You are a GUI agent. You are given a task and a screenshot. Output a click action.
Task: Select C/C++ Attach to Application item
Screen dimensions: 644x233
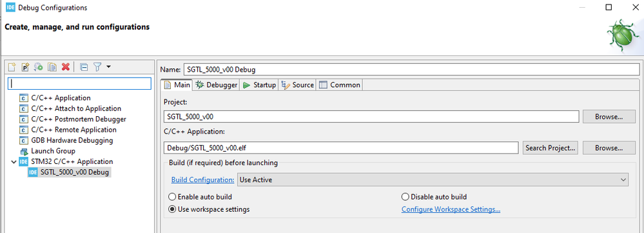click(x=76, y=108)
